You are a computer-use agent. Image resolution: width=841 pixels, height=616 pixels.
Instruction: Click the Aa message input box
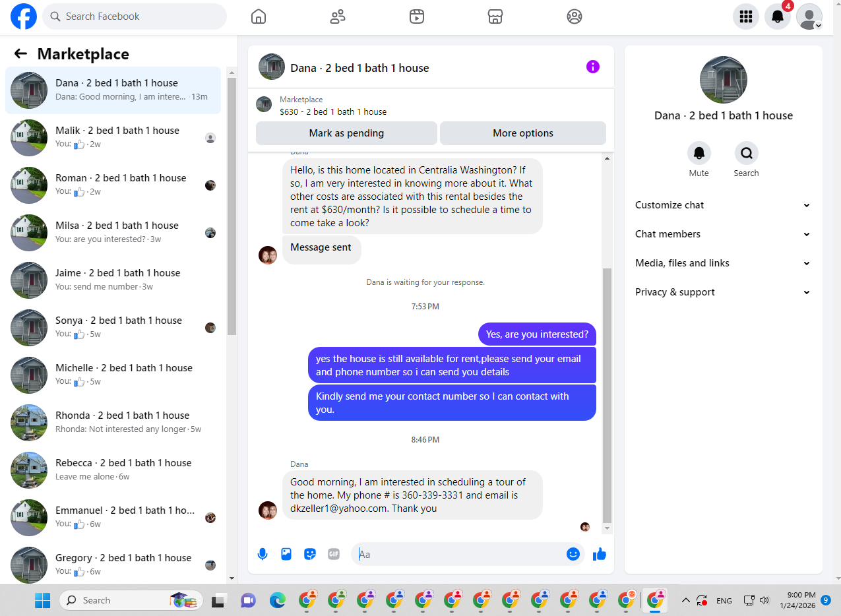pyautogui.click(x=460, y=554)
